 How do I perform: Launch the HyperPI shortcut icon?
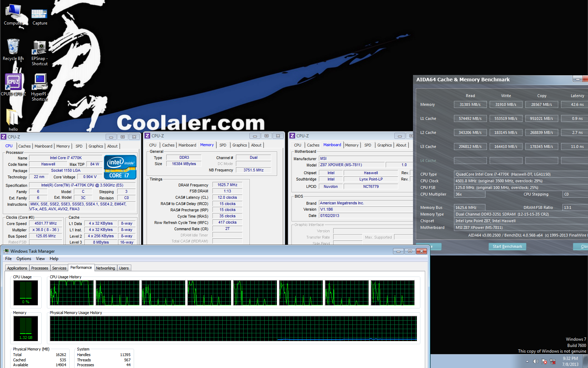tap(40, 87)
